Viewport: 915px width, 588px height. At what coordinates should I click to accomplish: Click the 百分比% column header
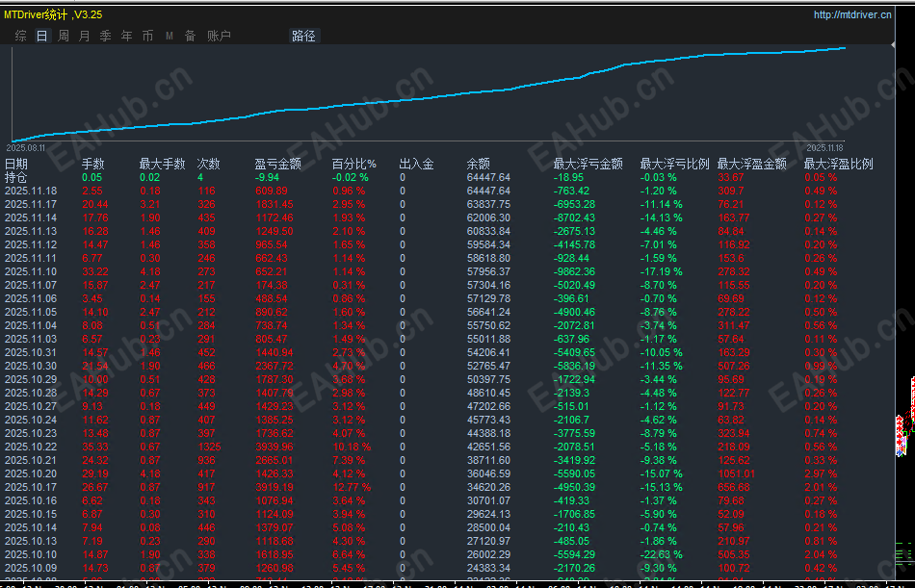click(354, 164)
